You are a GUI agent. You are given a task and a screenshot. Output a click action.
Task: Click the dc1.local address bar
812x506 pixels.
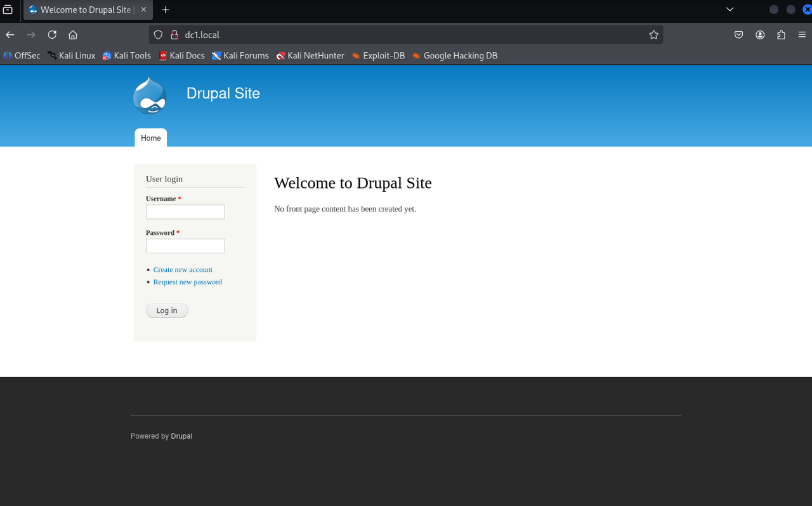point(406,35)
